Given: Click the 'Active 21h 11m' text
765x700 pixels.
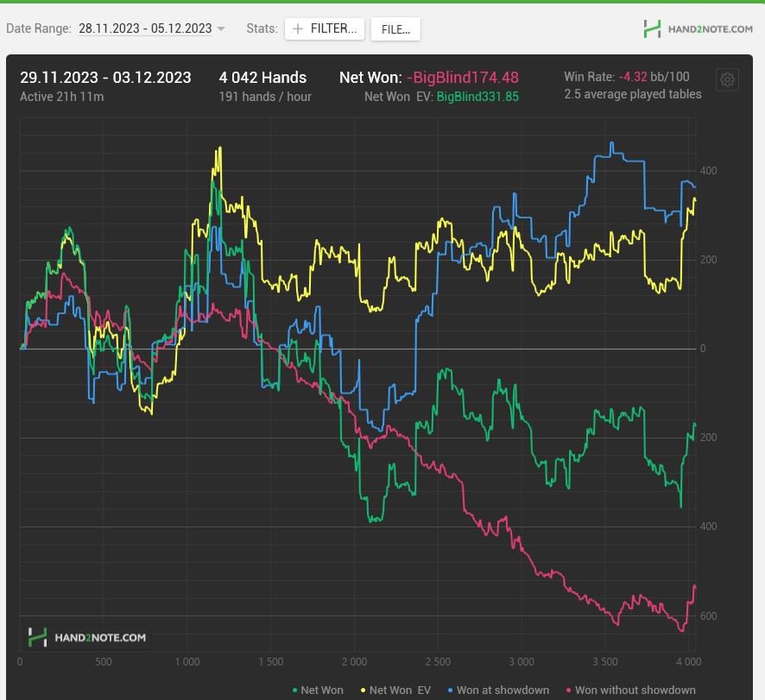Looking at the screenshot, I should (62, 97).
